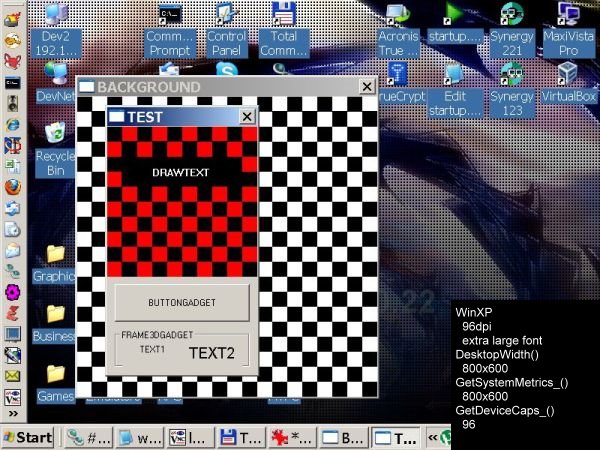600x450 pixels.
Task: Expand the hidden Quick Launch icons chevron
Action: coord(13,412)
